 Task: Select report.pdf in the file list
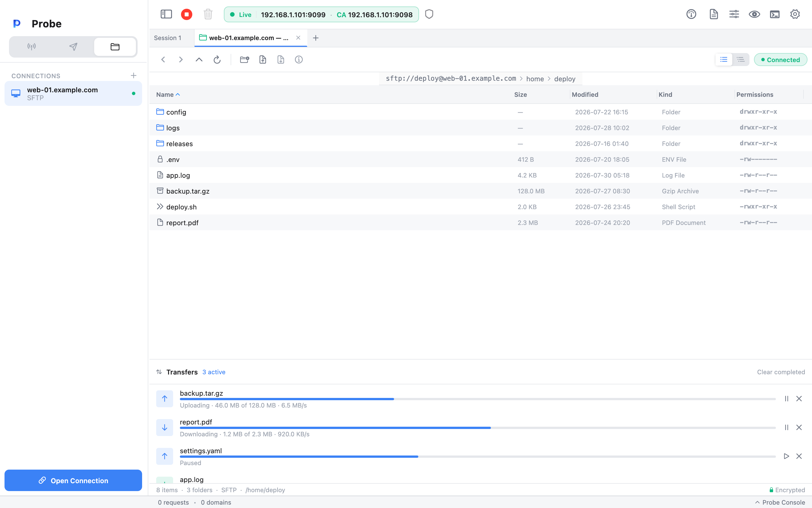coord(480,222)
